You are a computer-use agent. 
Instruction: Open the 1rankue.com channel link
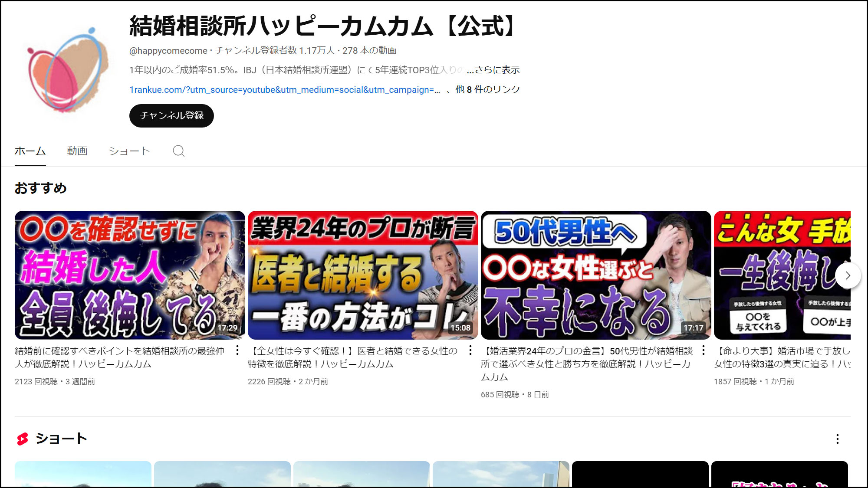click(285, 90)
